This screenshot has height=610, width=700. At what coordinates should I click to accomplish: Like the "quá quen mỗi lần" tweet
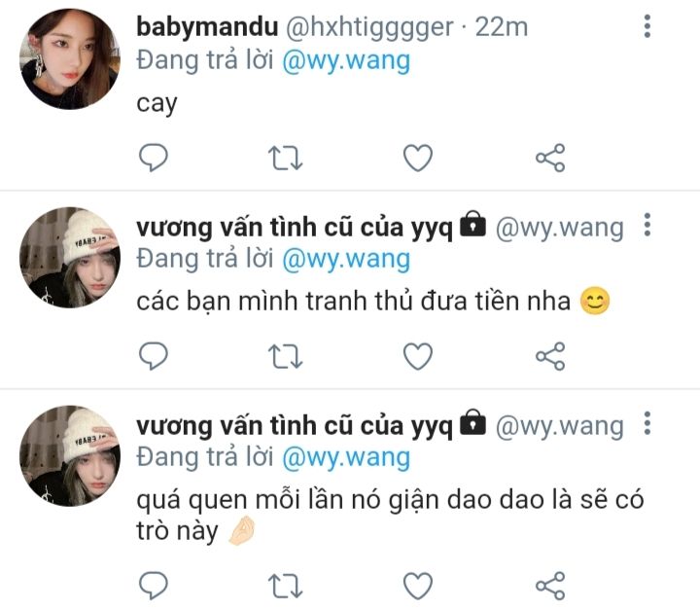(418, 585)
